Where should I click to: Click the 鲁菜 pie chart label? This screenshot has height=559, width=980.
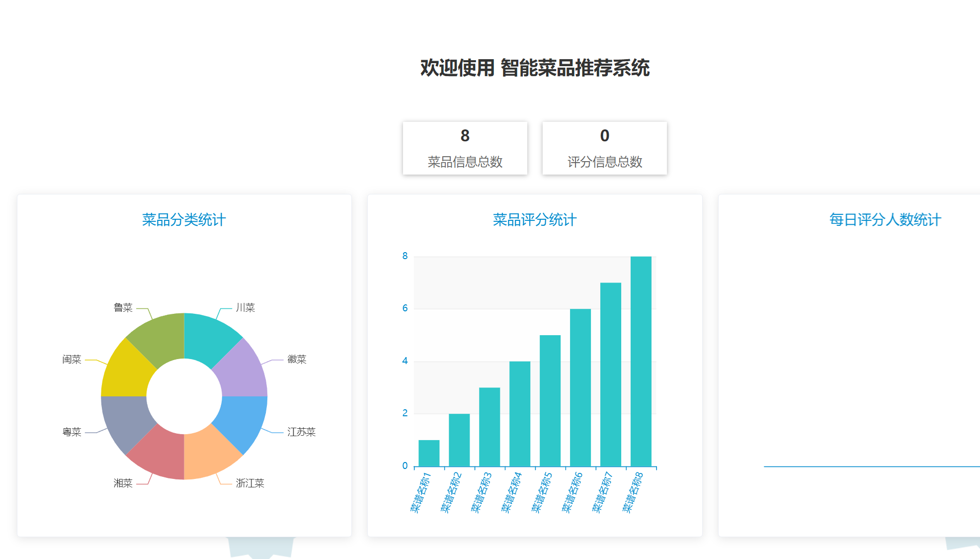click(123, 307)
